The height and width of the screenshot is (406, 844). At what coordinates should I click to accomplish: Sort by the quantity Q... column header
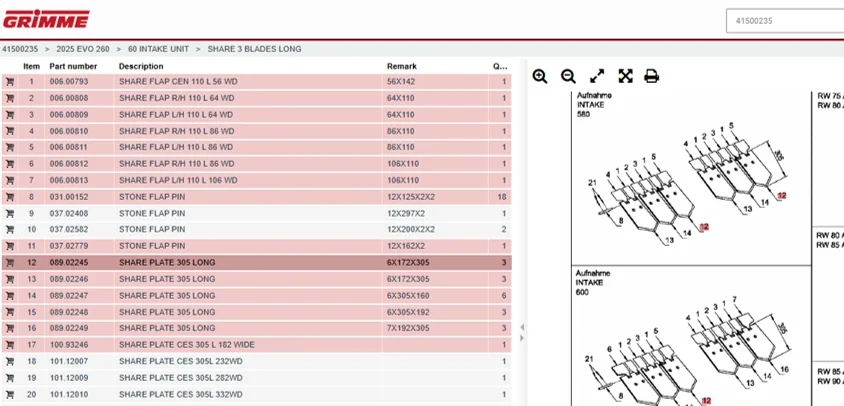500,66
